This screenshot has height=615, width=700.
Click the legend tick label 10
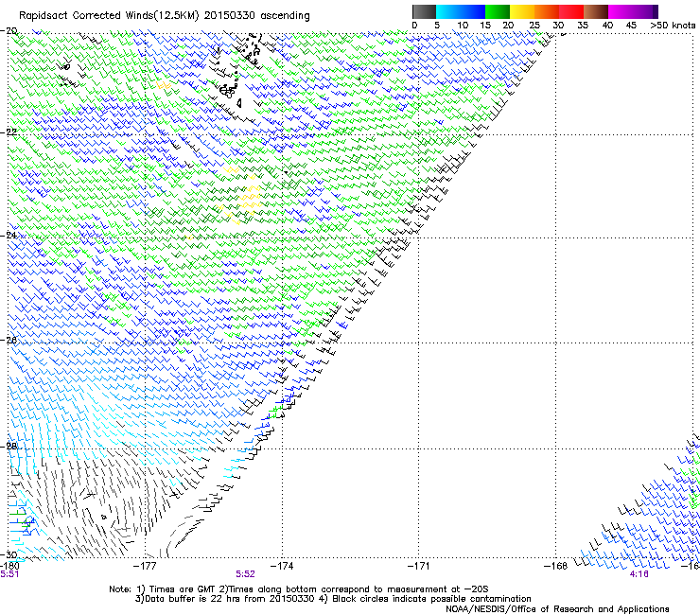point(463,26)
